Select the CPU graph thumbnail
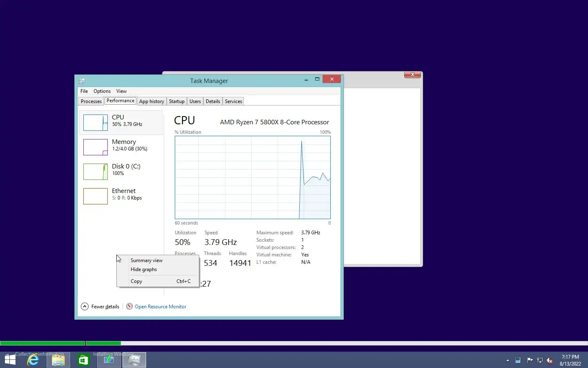The height and width of the screenshot is (368, 588). point(96,123)
